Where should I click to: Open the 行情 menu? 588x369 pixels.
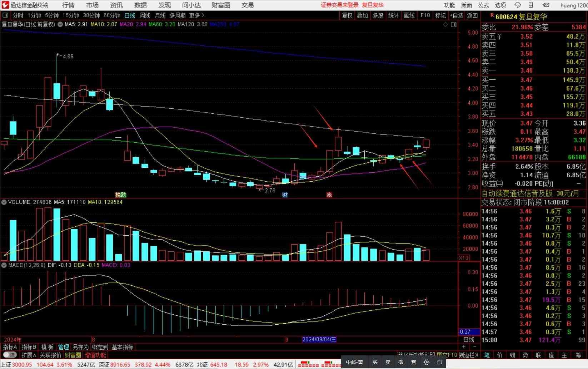click(68, 5)
